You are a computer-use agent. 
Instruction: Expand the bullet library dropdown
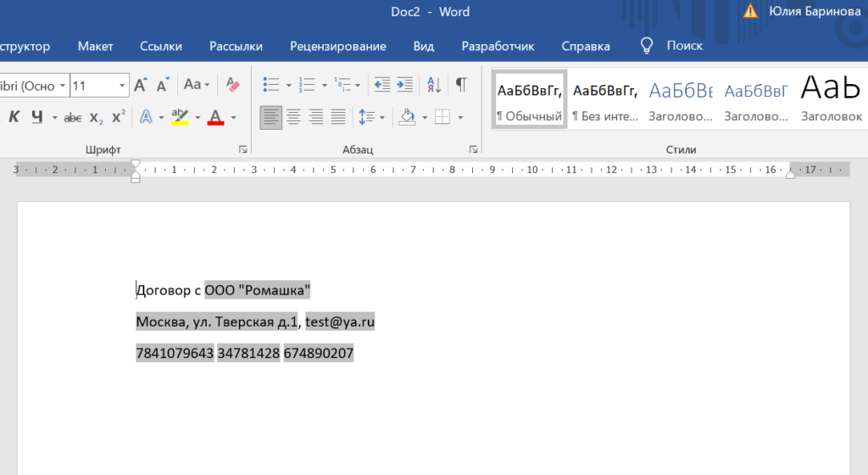coord(288,86)
